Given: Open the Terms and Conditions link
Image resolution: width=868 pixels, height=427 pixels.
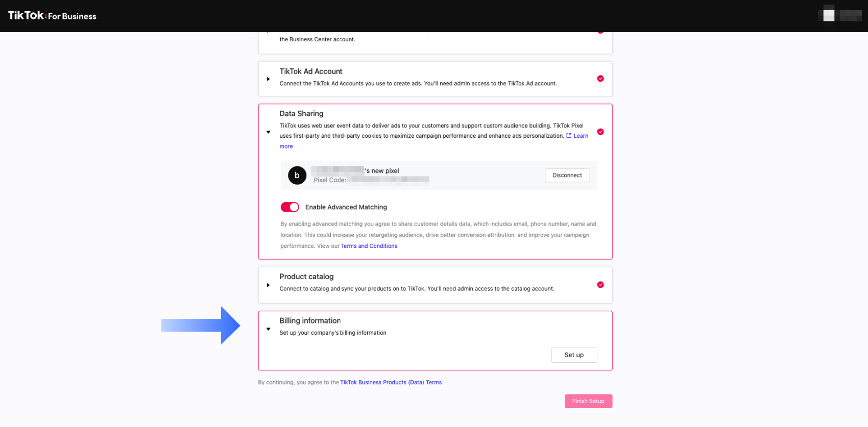Looking at the screenshot, I should pyautogui.click(x=369, y=246).
